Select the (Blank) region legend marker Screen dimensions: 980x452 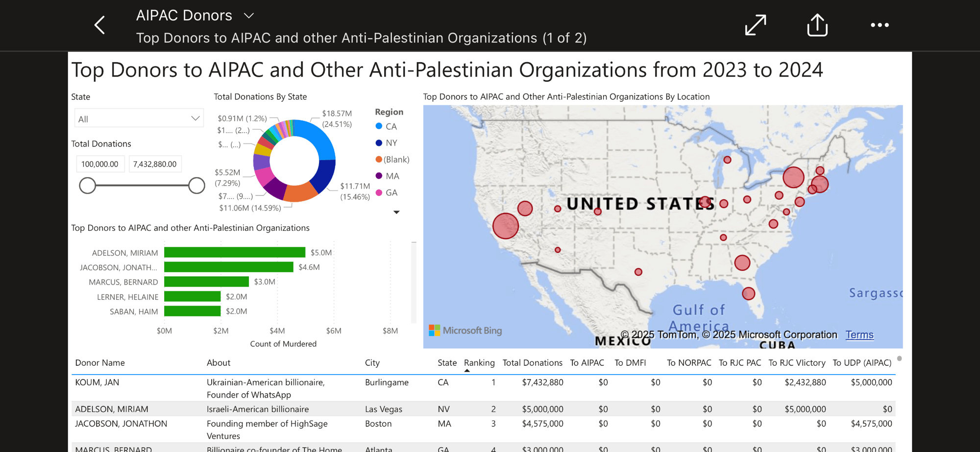click(379, 159)
